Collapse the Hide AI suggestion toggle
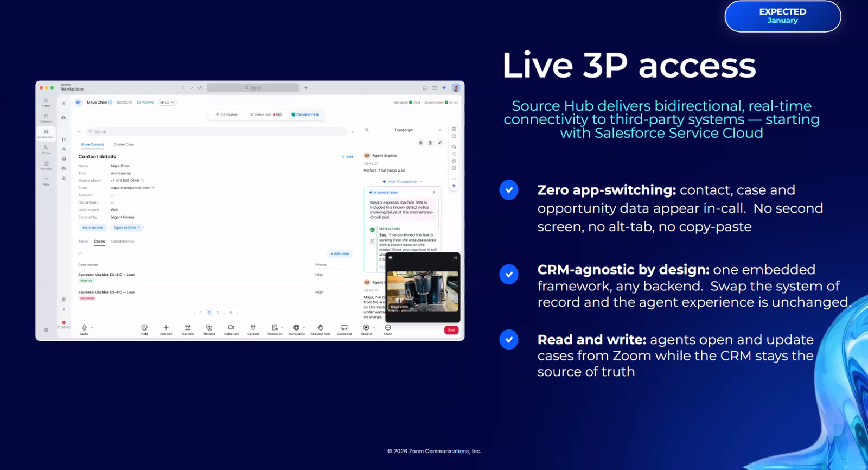This screenshot has width=868, height=470. tap(402, 182)
